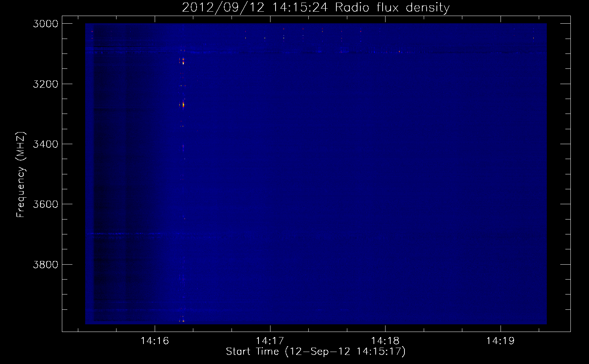Click the 14:17 time tick label
This screenshot has height=364, width=589.
pos(270,341)
